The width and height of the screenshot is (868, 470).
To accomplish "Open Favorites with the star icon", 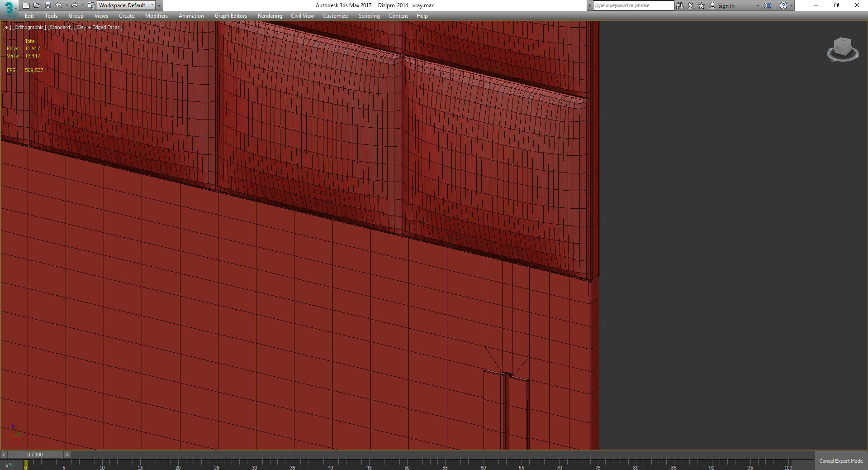I will (702, 5).
